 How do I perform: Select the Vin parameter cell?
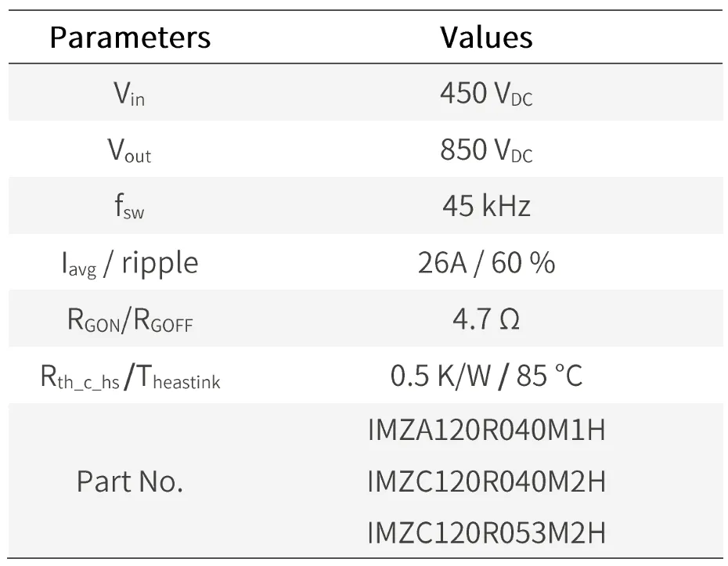click(x=129, y=93)
